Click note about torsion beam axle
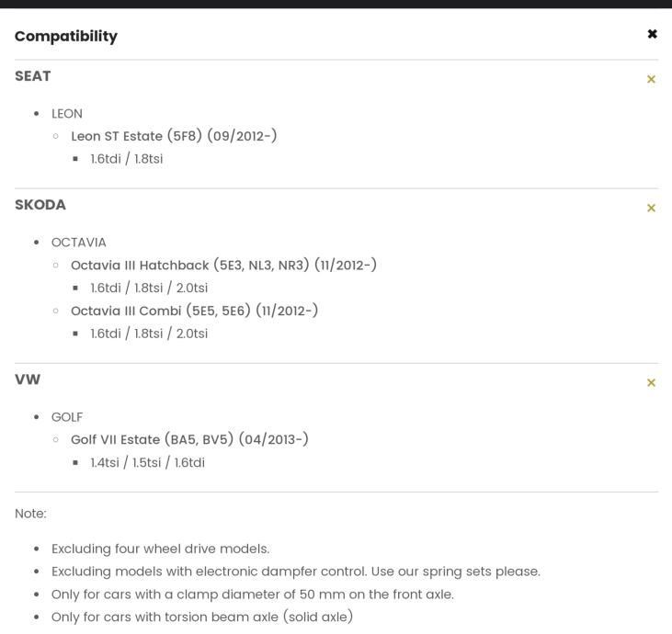 point(202,617)
